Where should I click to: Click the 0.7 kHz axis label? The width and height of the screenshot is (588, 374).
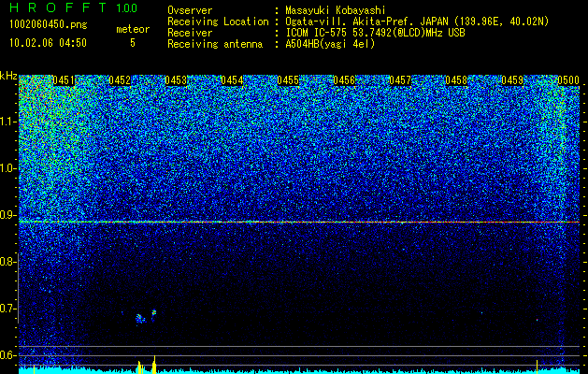click(x=7, y=309)
